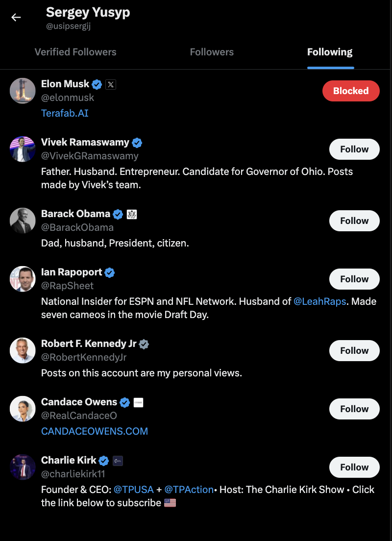Viewport: 392px width, 541px height.
Task: Open the CANDACEOWENS.COM link
Action: point(95,431)
